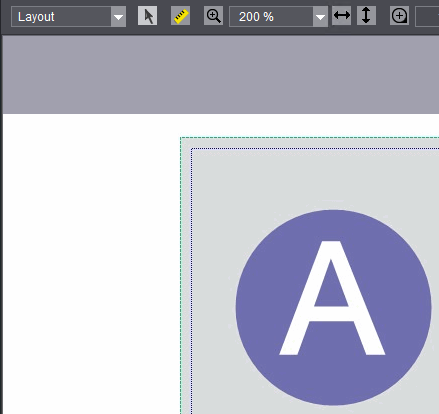
Task: Click into the 200 % zoom field
Action: click(271, 17)
